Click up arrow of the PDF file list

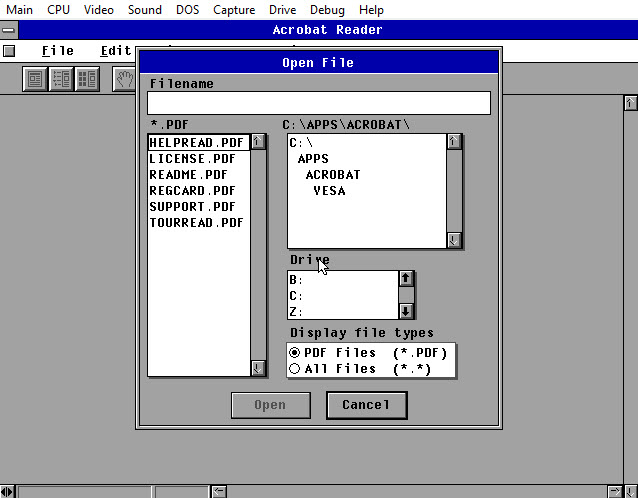(x=258, y=142)
